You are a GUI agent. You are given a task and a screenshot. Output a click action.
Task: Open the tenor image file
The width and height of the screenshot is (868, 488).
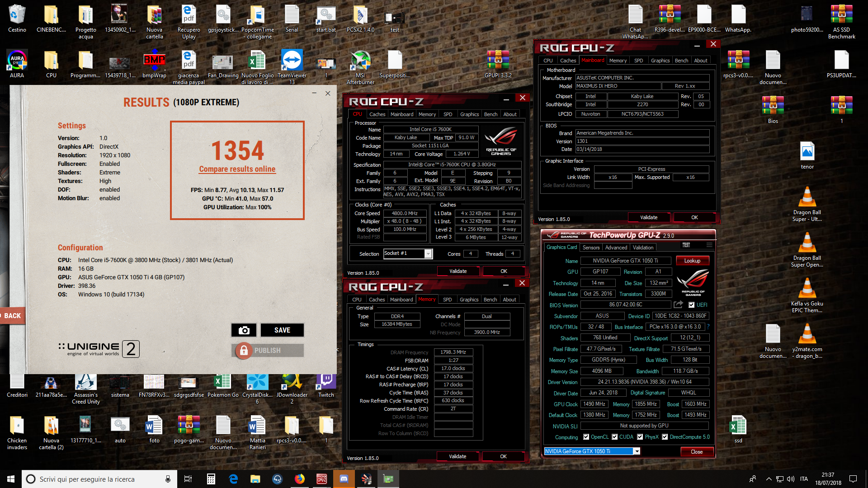pos(807,155)
